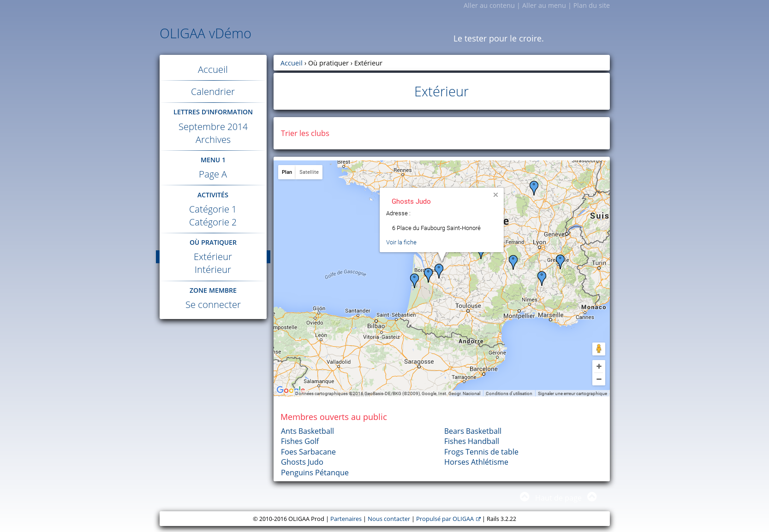769x532 pixels.
Task: Open Penguins Pétanque club
Action: coord(315,473)
